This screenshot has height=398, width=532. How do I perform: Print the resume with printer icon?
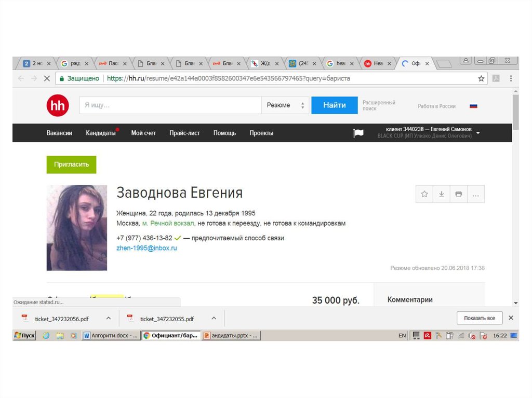coord(458,194)
